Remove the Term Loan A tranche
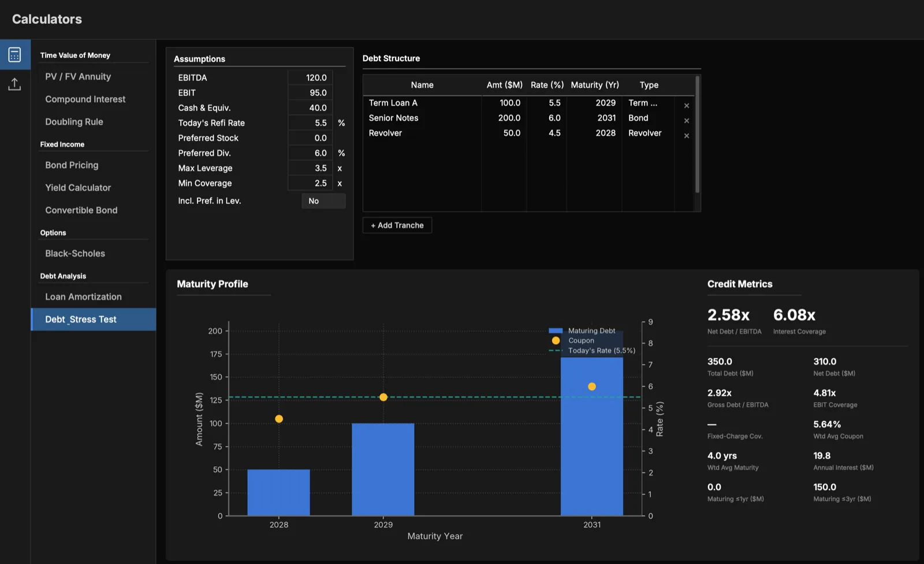 click(687, 106)
